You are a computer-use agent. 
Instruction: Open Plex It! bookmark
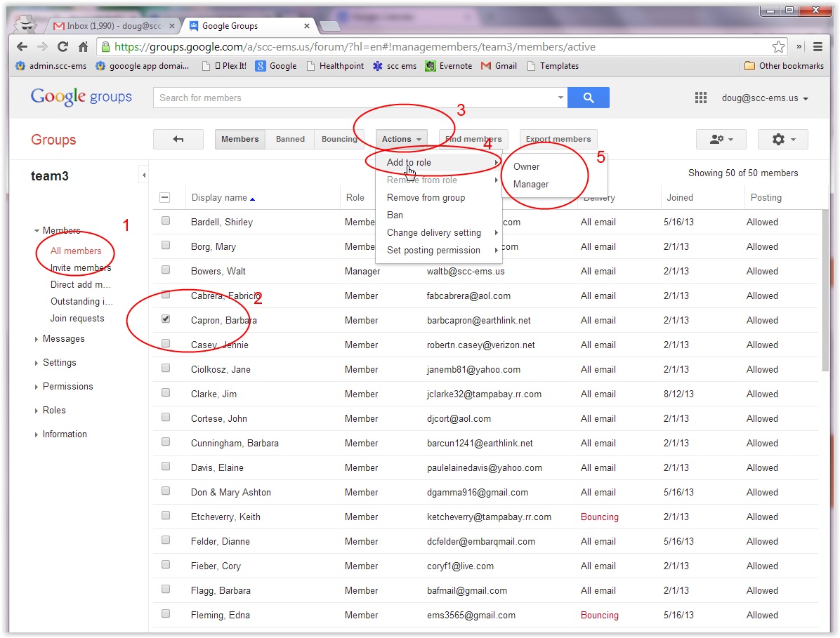[224, 66]
